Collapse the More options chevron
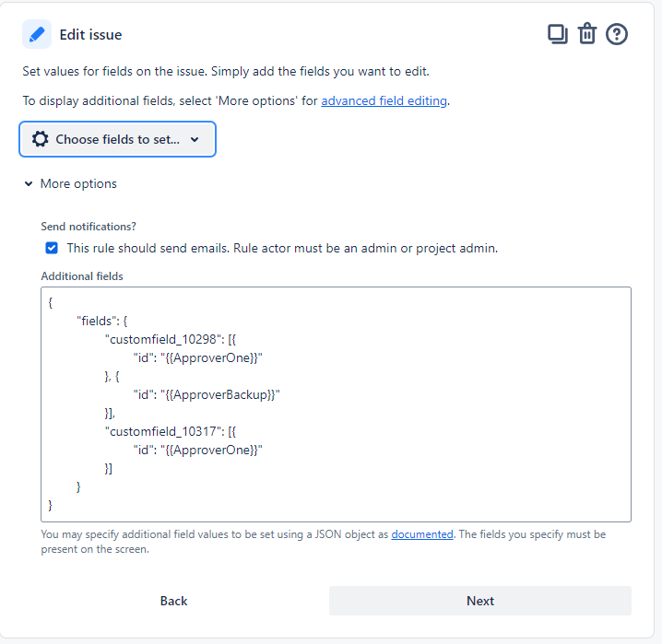 click(29, 184)
